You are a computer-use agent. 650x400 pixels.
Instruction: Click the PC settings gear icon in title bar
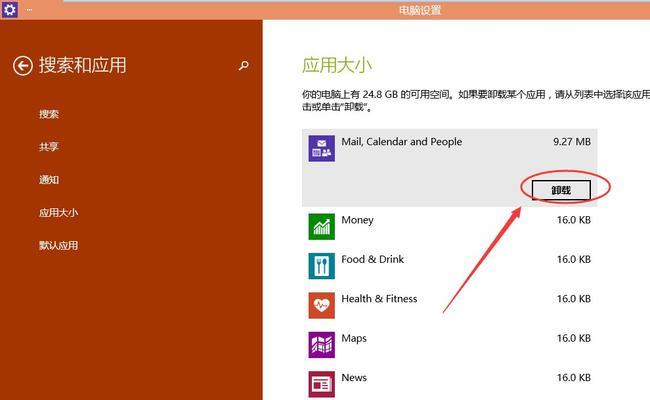coord(10,9)
